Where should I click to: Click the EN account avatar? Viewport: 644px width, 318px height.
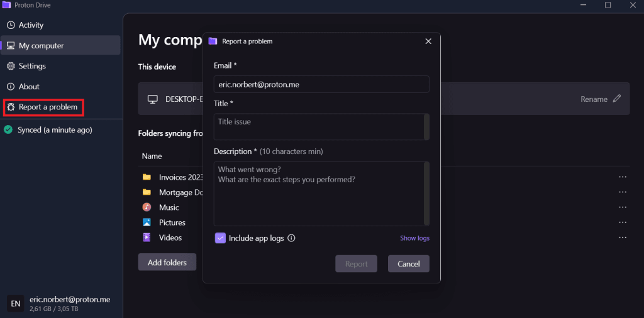pos(15,304)
